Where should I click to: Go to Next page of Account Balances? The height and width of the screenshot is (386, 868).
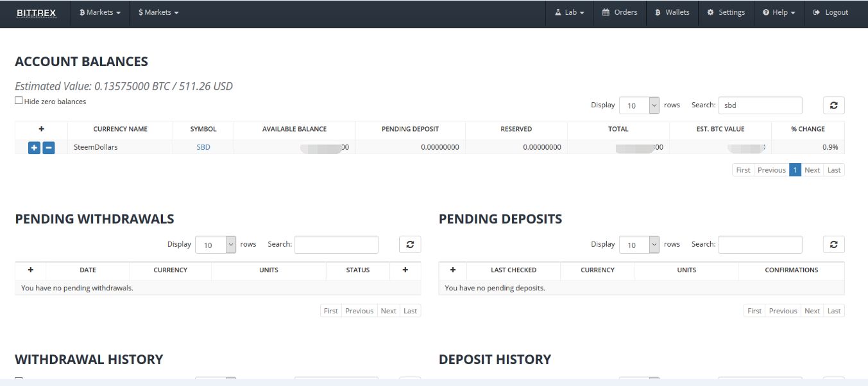812,170
